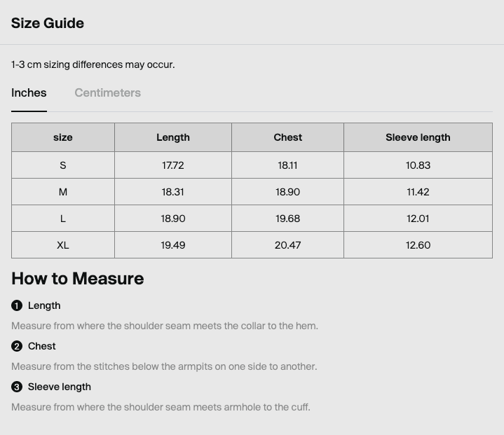
Task: Switch to the Centimeters tab
Action: coord(108,93)
